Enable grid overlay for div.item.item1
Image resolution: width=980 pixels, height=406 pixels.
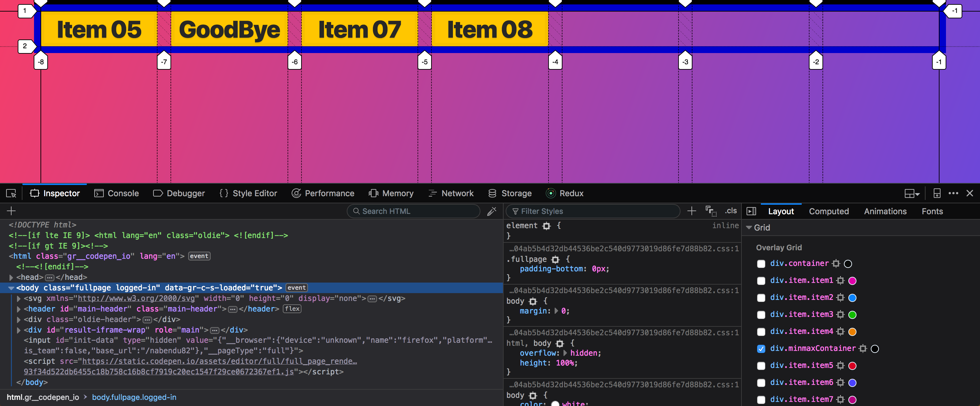(x=761, y=281)
